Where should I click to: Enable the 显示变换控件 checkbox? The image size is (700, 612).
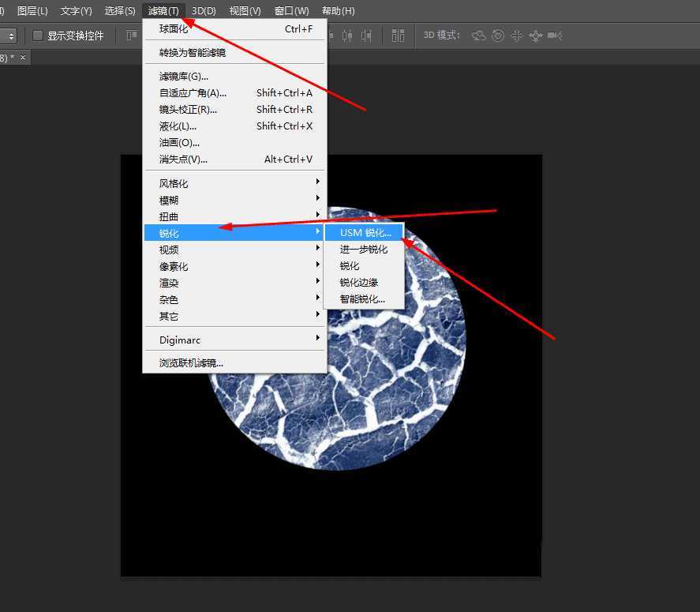point(37,35)
